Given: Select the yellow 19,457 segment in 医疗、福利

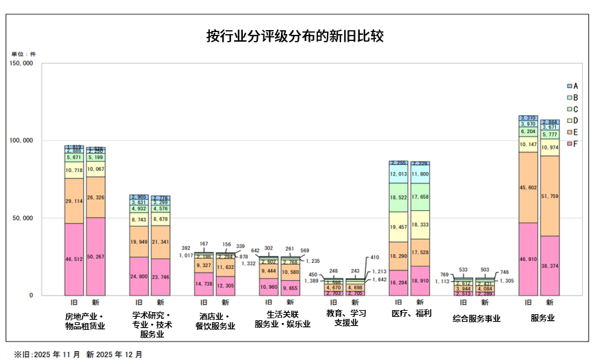Looking at the screenshot, I should tap(398, 226).
